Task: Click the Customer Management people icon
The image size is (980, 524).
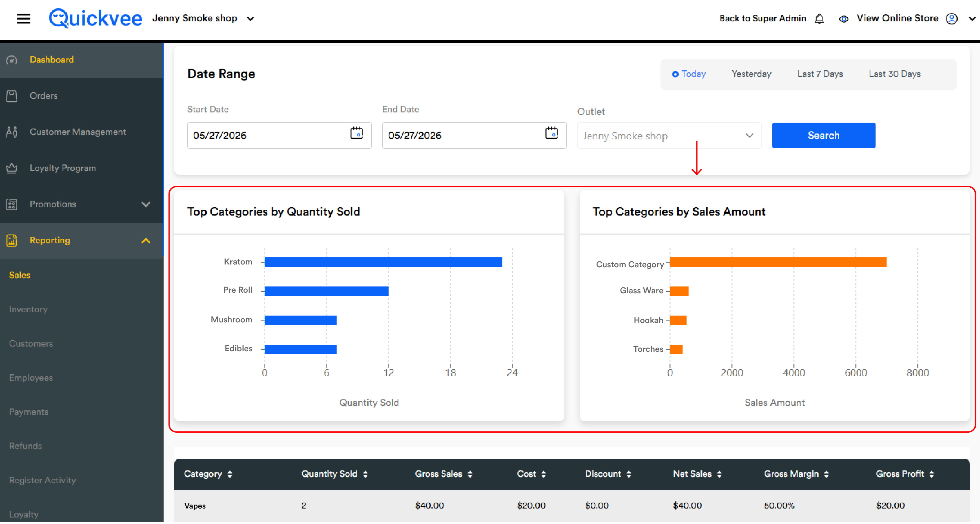Action: (x=12, y=132)
